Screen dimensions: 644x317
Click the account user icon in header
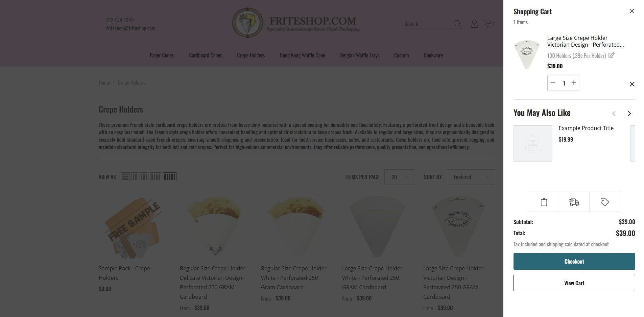click(474, 24)
